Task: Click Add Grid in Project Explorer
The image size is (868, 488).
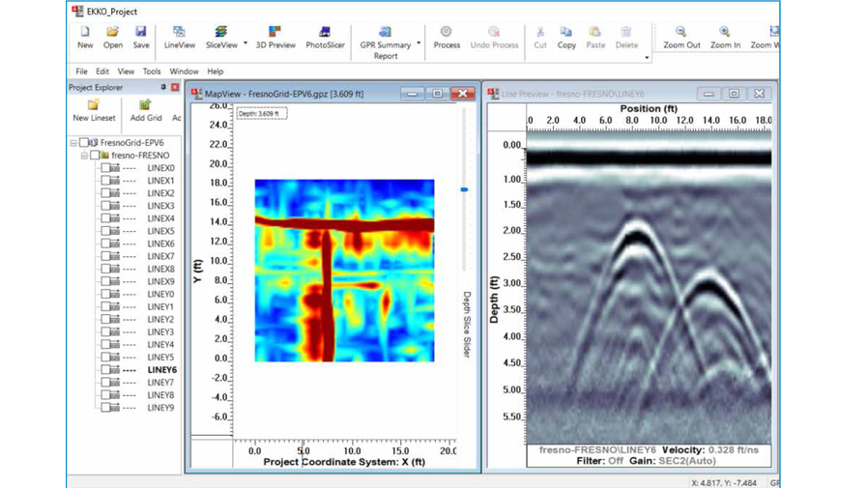Action: [146, 110]
